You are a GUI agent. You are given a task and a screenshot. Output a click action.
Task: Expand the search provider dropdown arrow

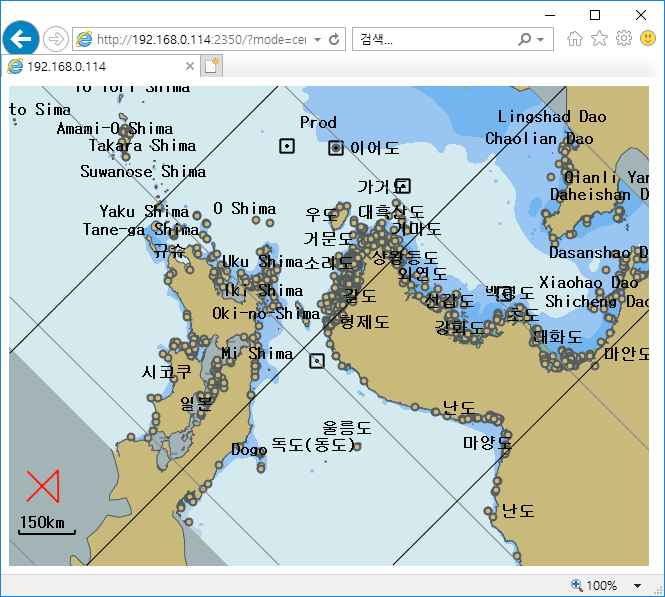point(541,40)
